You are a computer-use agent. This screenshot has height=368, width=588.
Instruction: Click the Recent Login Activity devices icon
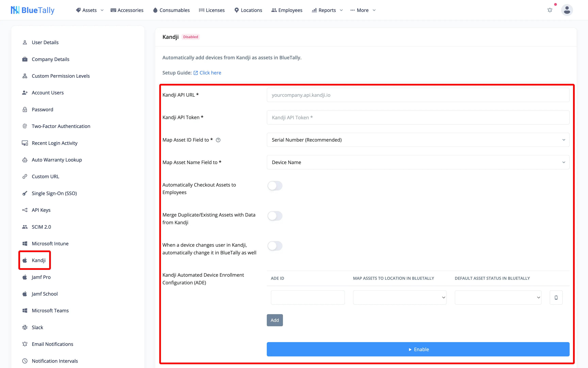pyautogui.click(x=25, y=143)
